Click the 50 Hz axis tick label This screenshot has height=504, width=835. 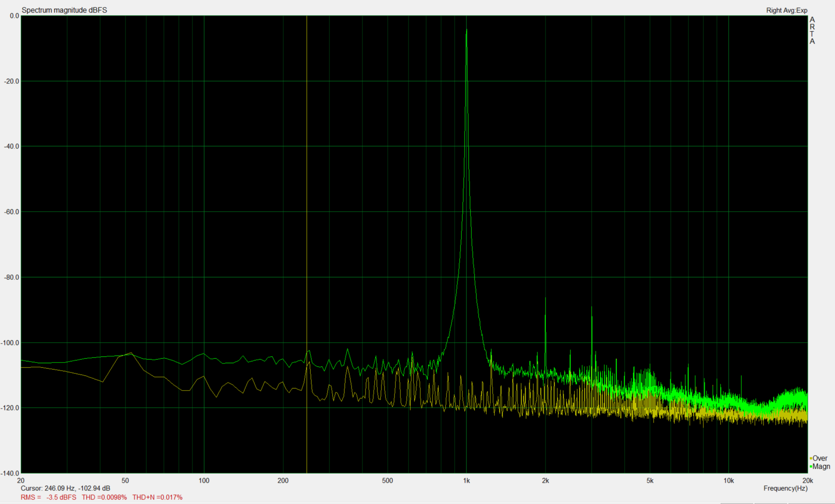pyautogui.click(x=125, y=481)
